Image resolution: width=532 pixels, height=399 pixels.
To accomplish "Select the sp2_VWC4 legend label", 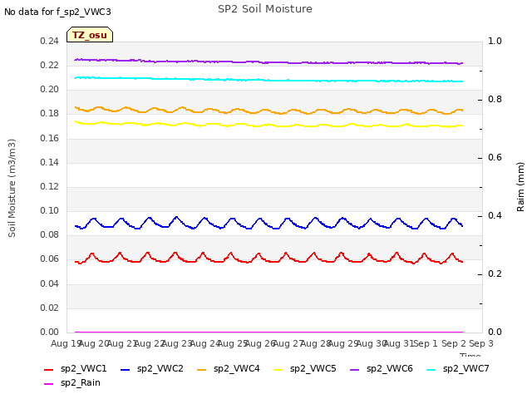I will [236, 369].
